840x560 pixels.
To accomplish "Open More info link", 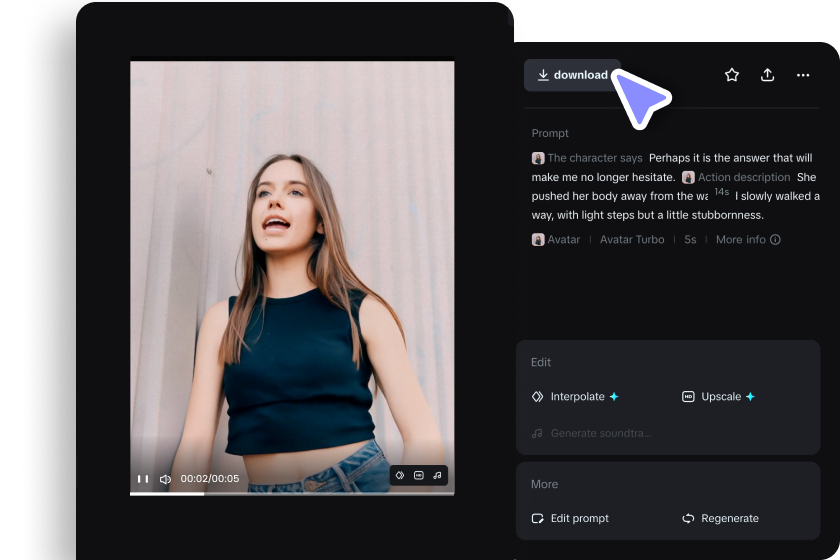I will [x=741, y=240].
